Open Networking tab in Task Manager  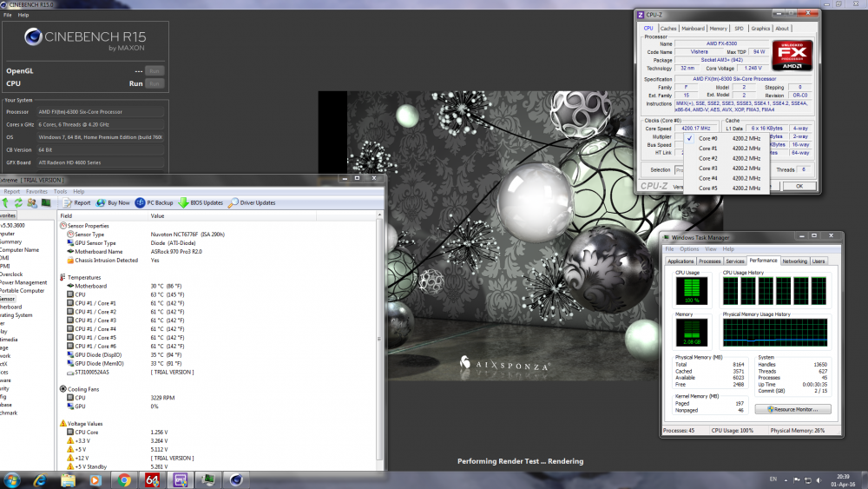(794, 261)
